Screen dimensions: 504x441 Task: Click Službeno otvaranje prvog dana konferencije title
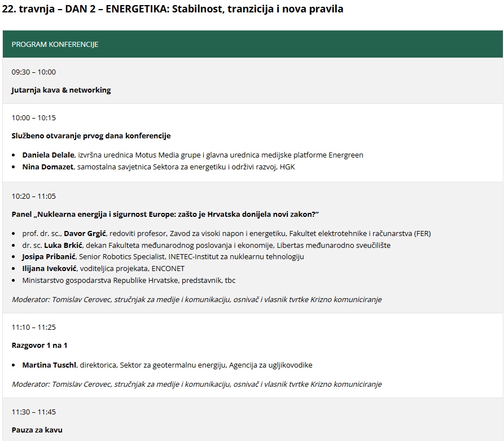coord(91,136)
